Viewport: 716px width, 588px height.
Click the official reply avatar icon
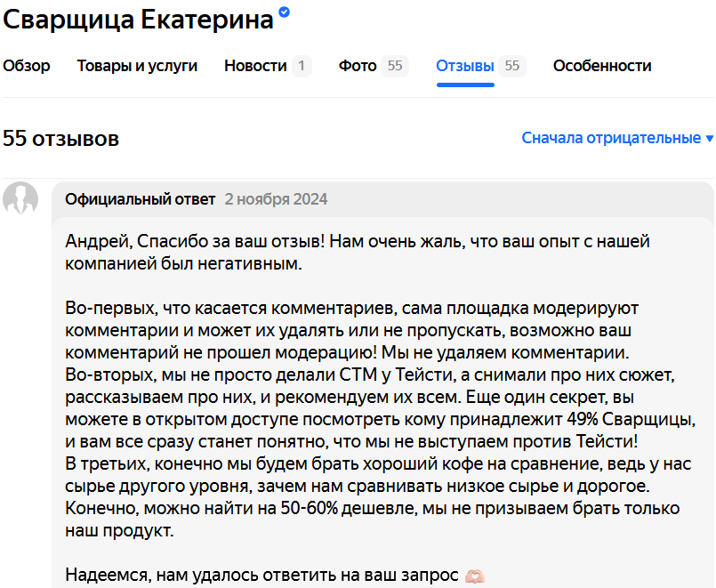[x=20, y=198]
